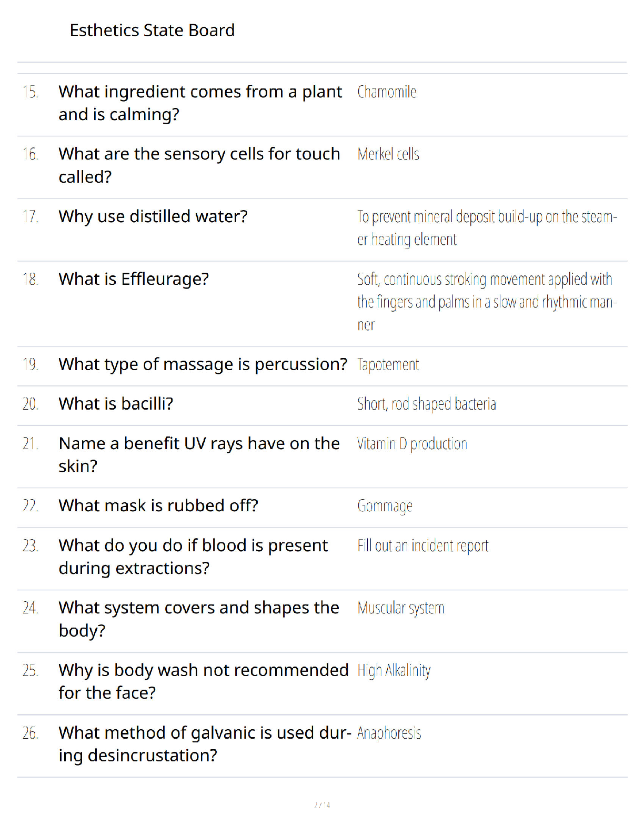Screen dimensions: 644x834
Task: Click the 'What is bacilli?' question
Action: (x=116, y=404)
